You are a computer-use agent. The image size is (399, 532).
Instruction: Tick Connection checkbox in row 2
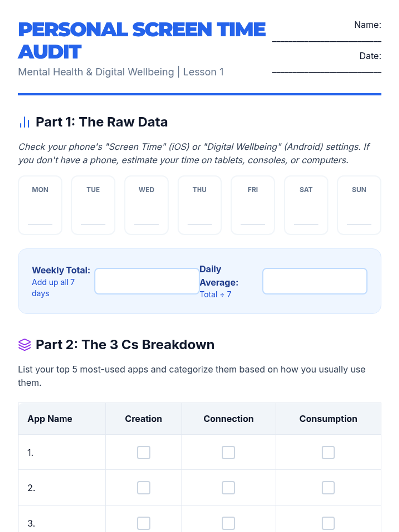(228, 488)
